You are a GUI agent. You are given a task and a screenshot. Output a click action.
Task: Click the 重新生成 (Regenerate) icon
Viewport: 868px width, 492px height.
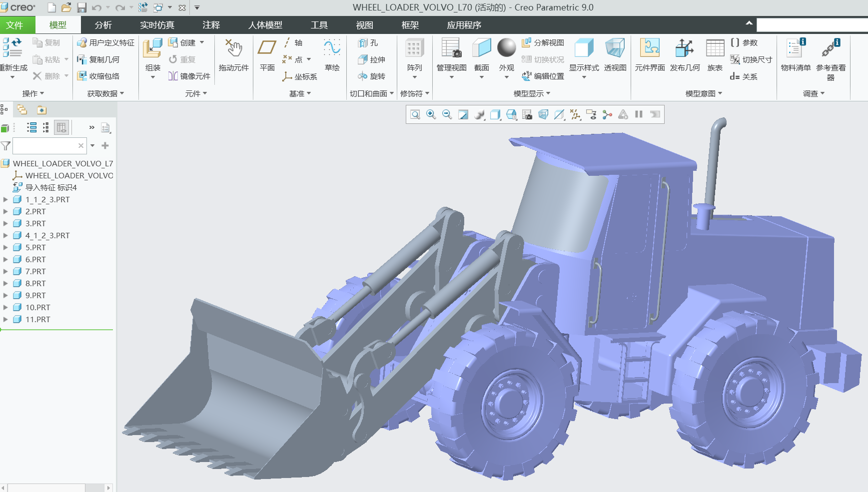pos(12,47)
